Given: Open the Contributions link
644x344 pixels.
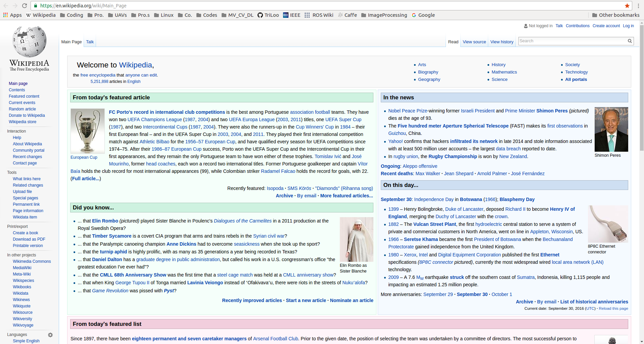Looking at the screenshot, I should pos(578,26).
